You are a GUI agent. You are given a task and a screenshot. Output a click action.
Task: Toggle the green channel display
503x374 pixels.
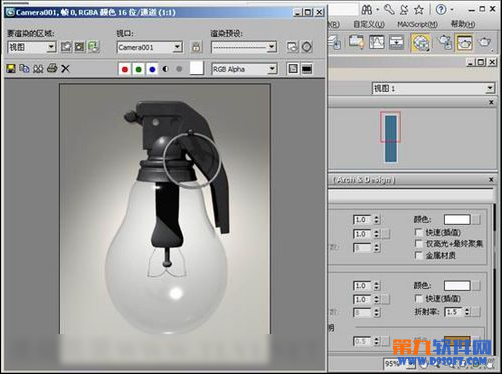click(x=139, y=69)
